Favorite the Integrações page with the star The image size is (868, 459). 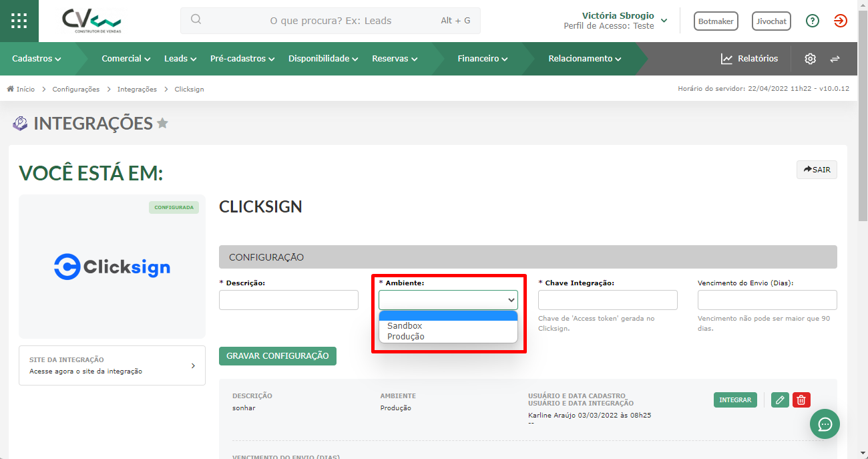pyautogui.click(x=162, y=124)
